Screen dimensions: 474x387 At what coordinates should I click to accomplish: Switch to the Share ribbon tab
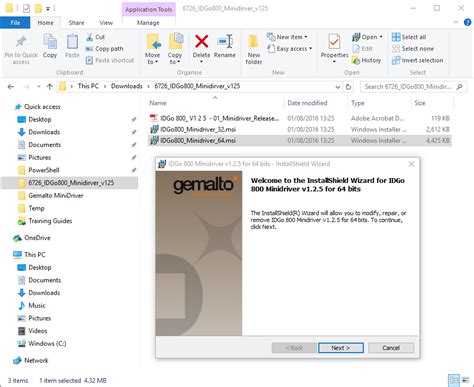coord(76,23)
